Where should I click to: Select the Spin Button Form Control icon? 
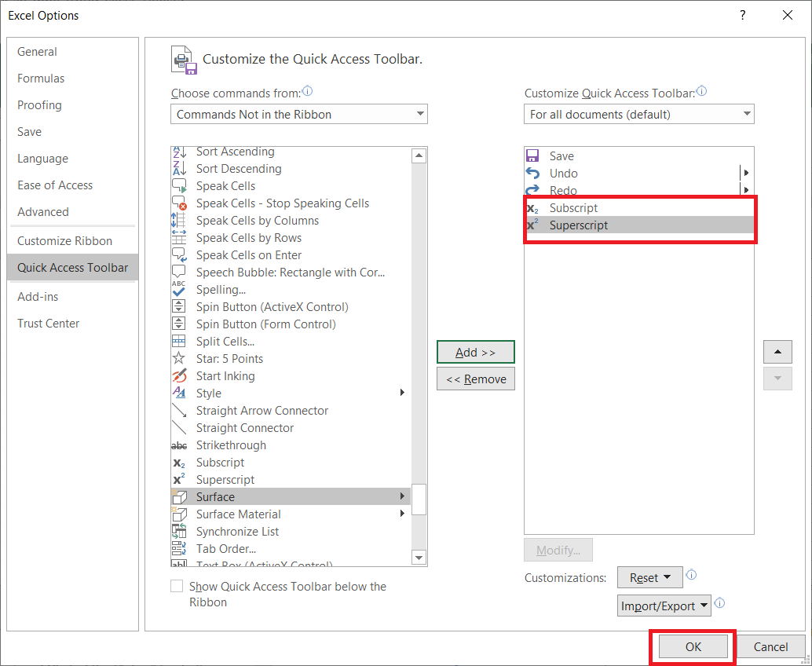[179, 324]
